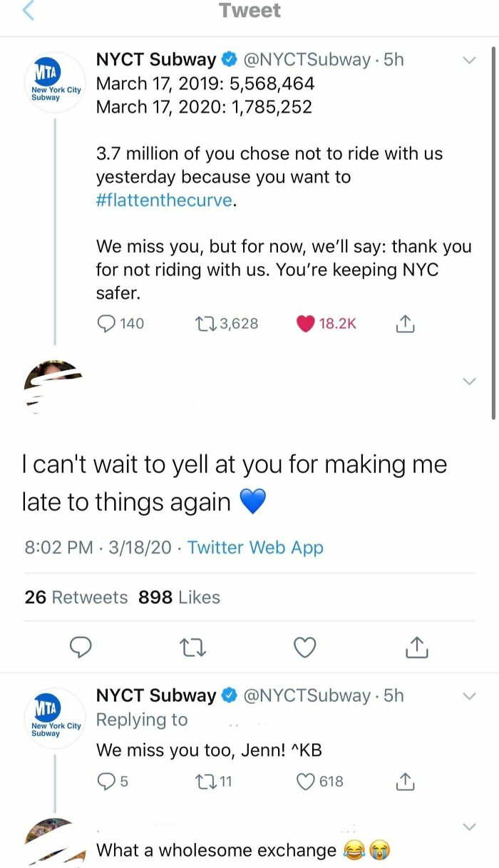The height and width of the screenshot is (868, 499).
Task: Retweet Jenn's 'yell at you' tweet
Action: pos(192,647)
